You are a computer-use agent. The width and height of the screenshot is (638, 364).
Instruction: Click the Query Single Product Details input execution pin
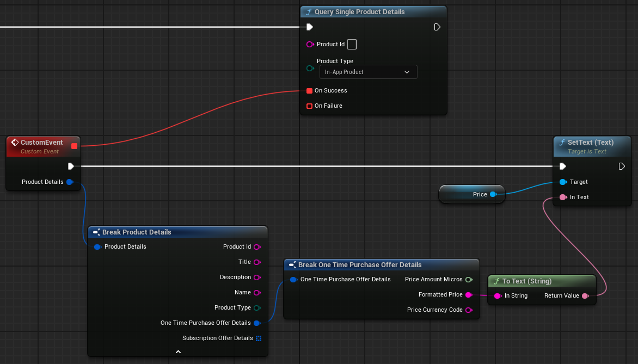tap(309, 27)
